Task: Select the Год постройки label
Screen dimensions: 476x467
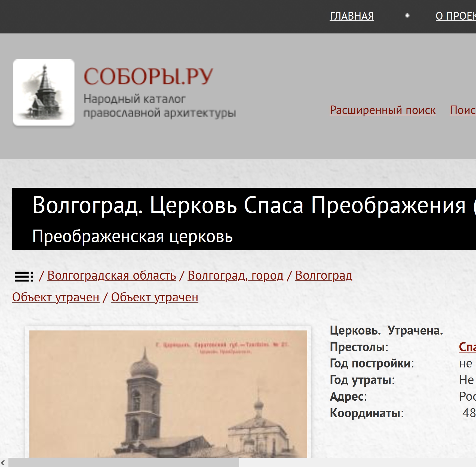Action: (372, 364)
